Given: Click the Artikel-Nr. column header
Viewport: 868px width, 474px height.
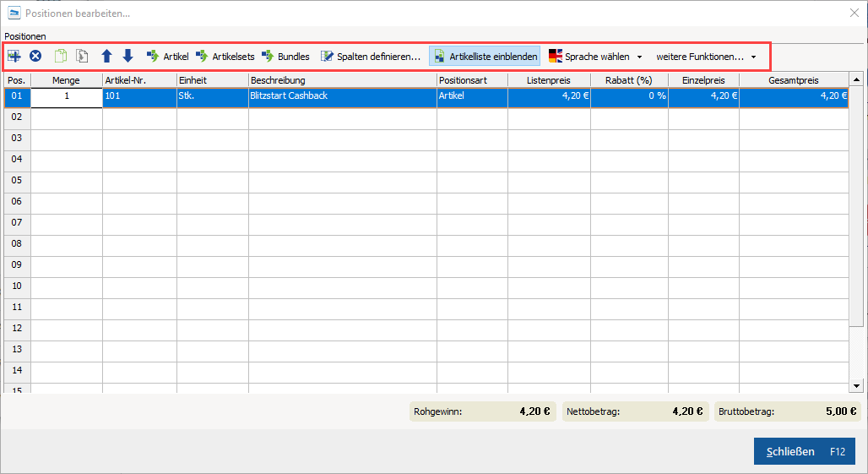Looking at the screenshot, I should coord(139,80).
